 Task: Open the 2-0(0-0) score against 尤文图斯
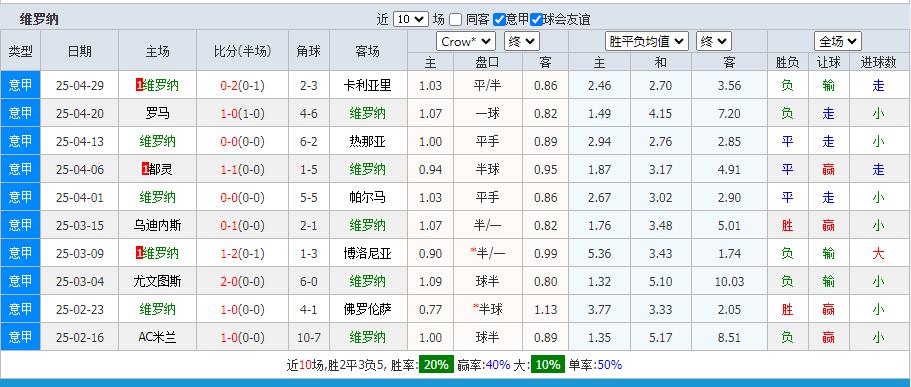[x=242, y=281]
